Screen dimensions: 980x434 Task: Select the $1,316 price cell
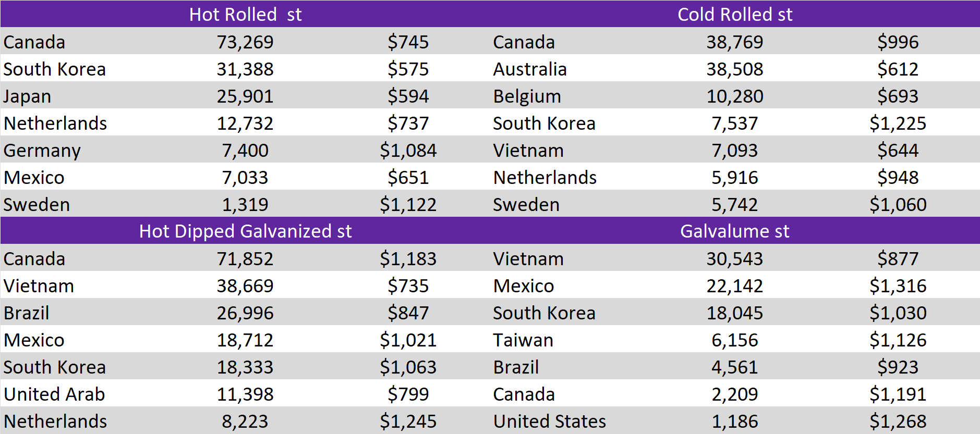pos(898,286)
